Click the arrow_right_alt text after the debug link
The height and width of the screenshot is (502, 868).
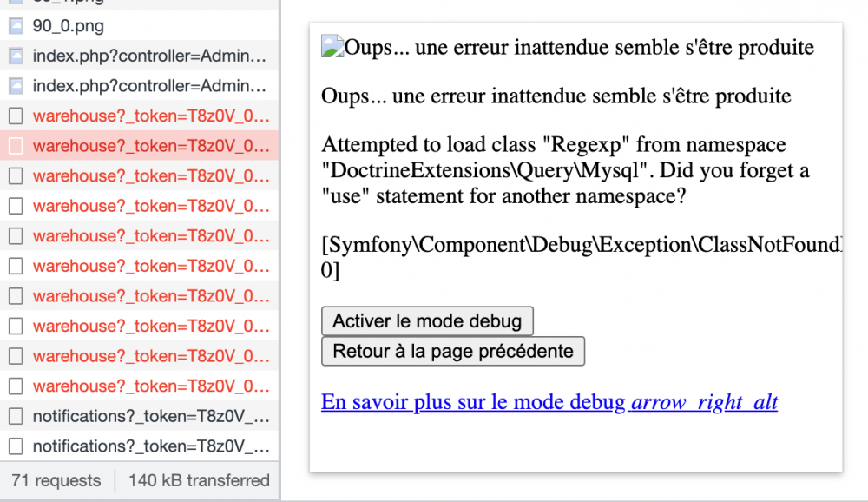point(703,402)
